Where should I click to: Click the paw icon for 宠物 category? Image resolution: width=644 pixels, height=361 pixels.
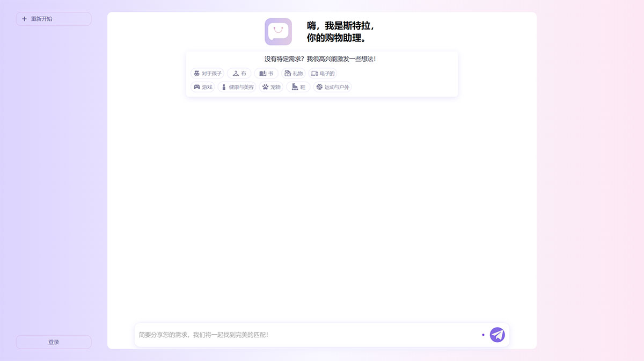coord(265,86)
